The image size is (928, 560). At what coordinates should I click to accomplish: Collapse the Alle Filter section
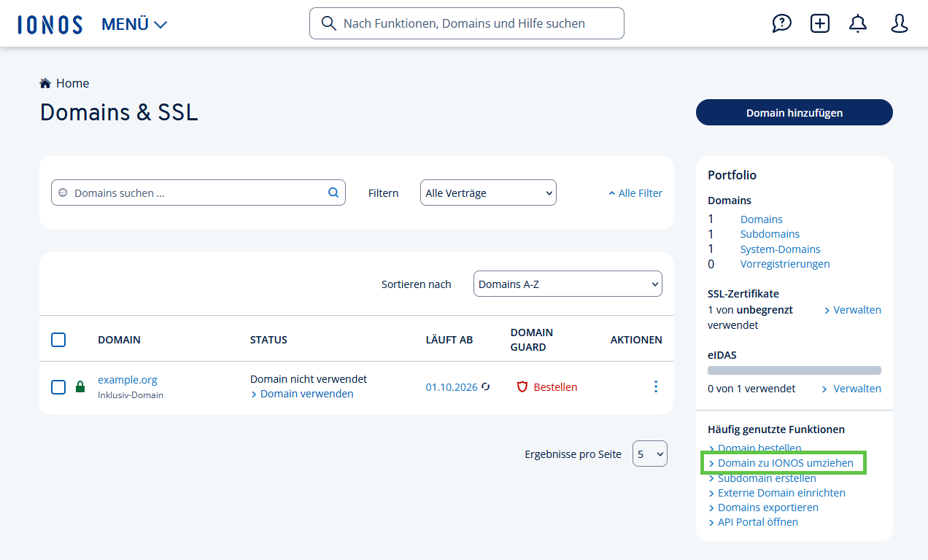tap(635, 192)
